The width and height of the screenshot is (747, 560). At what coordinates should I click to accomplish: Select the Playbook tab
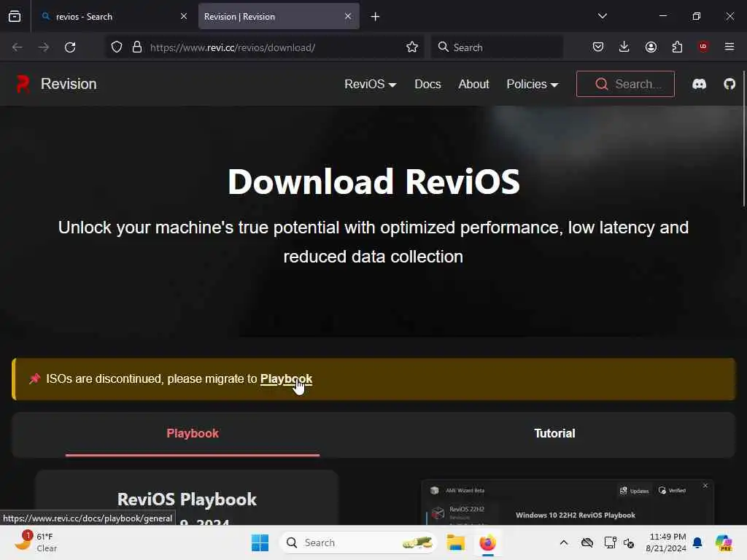coord(193,433)
